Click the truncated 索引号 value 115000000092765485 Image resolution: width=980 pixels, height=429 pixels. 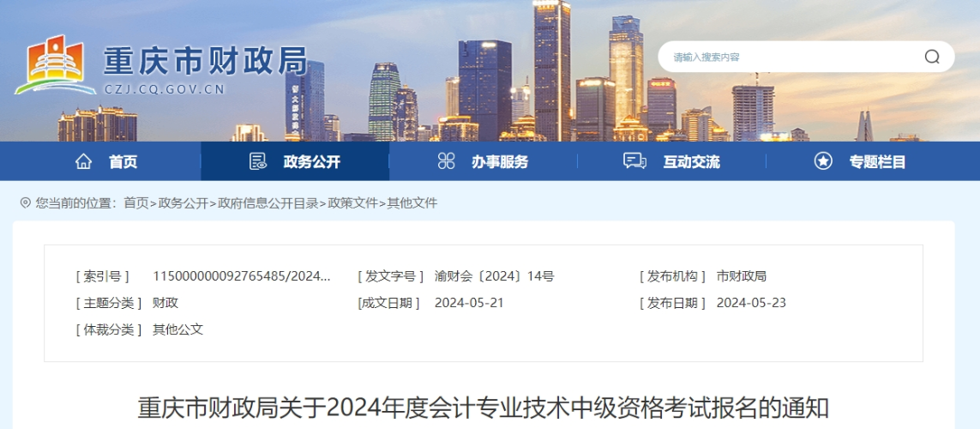click(x=241, y=276)
